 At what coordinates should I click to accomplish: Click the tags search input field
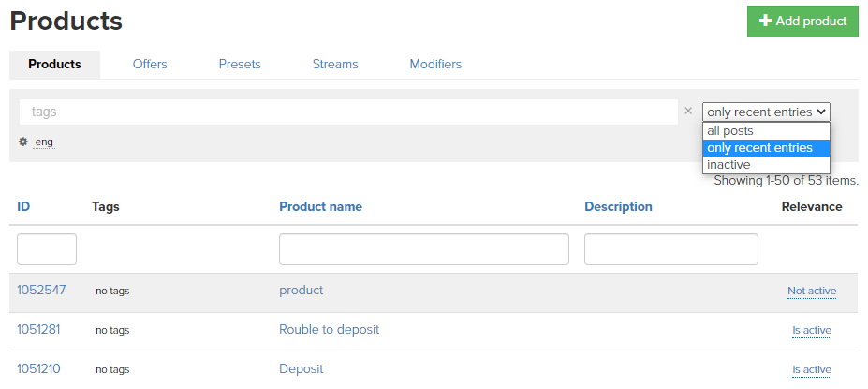(x=348, y=112)
